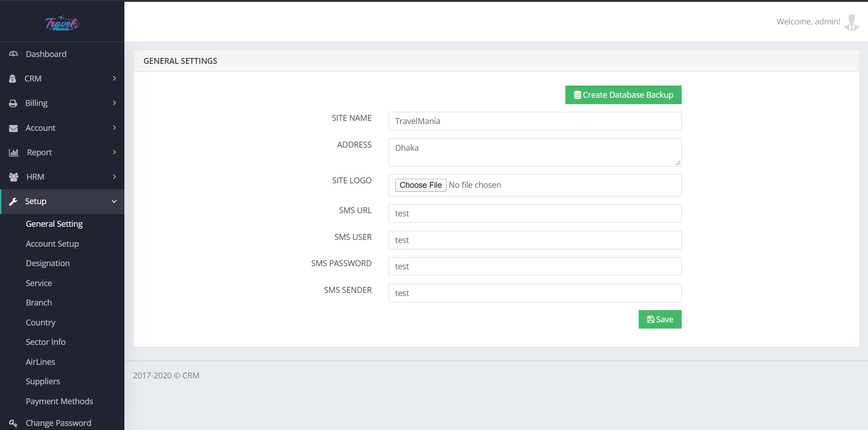
Task: Click the Dashboard gauge icon
Action: click(14, 54)
